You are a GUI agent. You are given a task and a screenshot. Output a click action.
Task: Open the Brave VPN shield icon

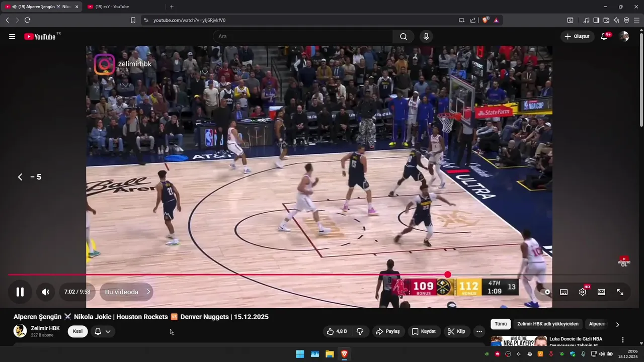(626, 20)
